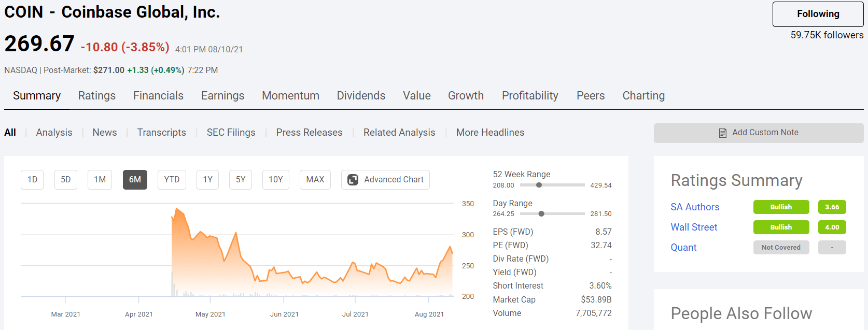The width and height of the screenshot is (868, 330).
Task: Open More Headlines
Action: coord(490,133)
